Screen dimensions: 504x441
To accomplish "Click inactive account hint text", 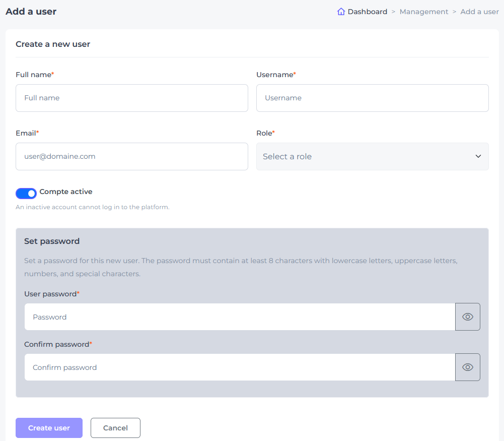I will coord(93,207).
